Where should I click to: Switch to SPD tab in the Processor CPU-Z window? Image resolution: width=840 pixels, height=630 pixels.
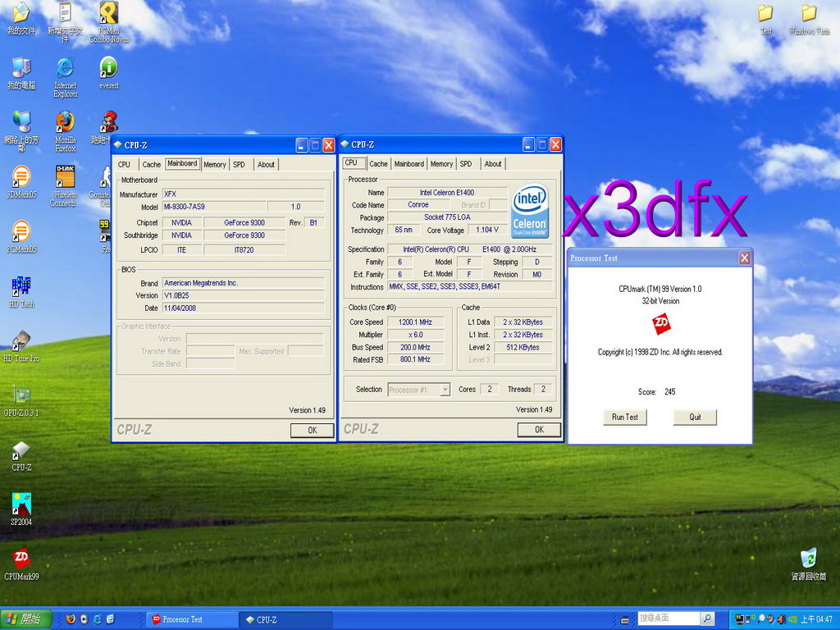point(466,164)
